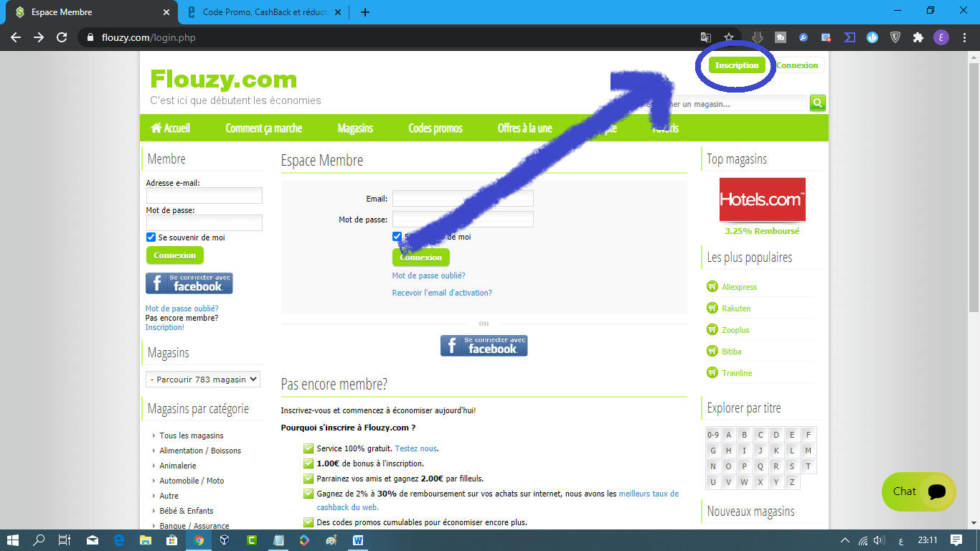Click the Testez nous link
This screenshot has width=980, height=551.
[415, 448]
